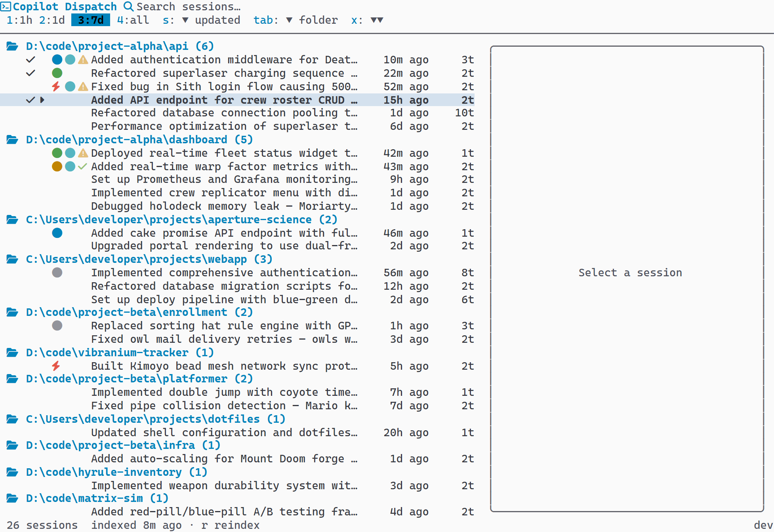Screen dimensions: 774x532
Task: Open 'Implemented crew replicator menu' session
Action: click(238, 193)
